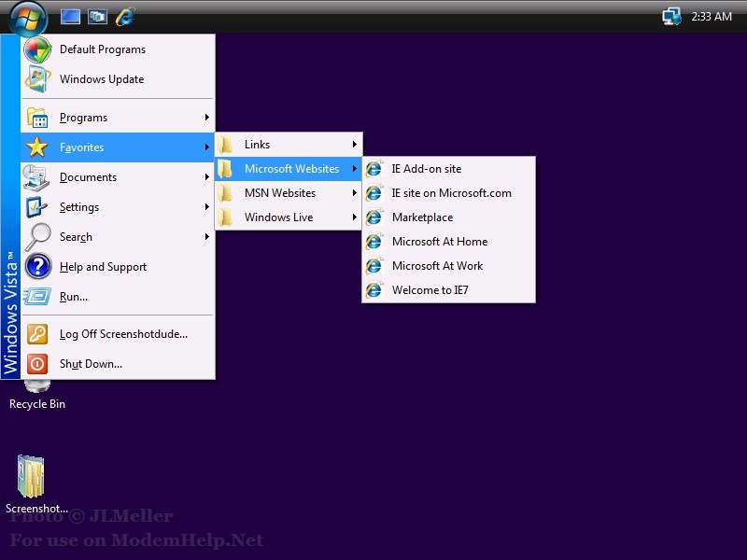This screenshot has height=560, width=747.
Task: Open the Microsoft At Home favorite
Action: coord(449,242)
